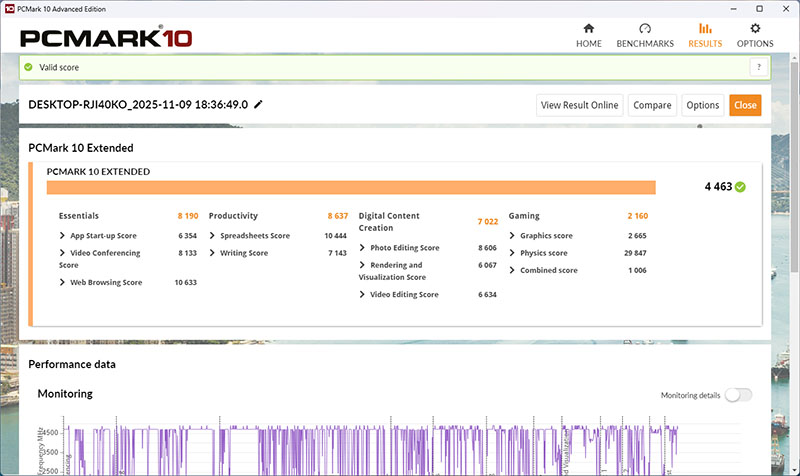Expand Web Browsing Score
The width and height of the screenshot is (800, 476).
(x=64, y=283)
